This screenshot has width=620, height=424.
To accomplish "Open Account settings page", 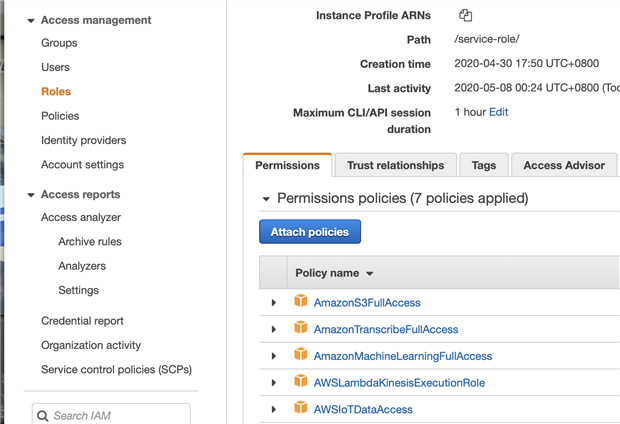I will click(x=83, y=165).
